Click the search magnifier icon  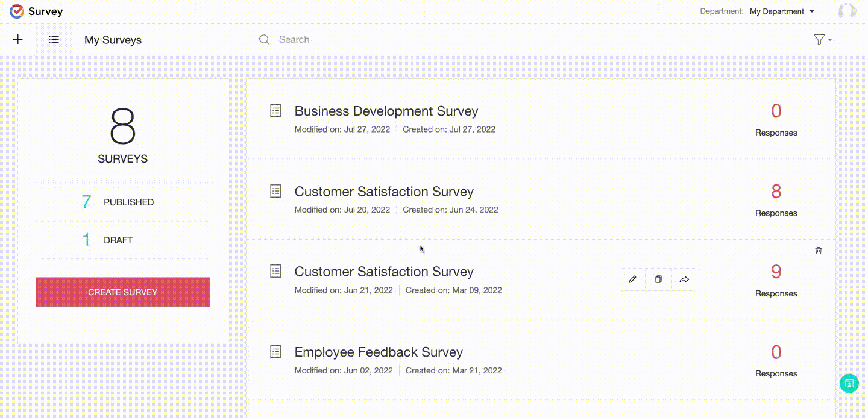[x=264, y=40]
